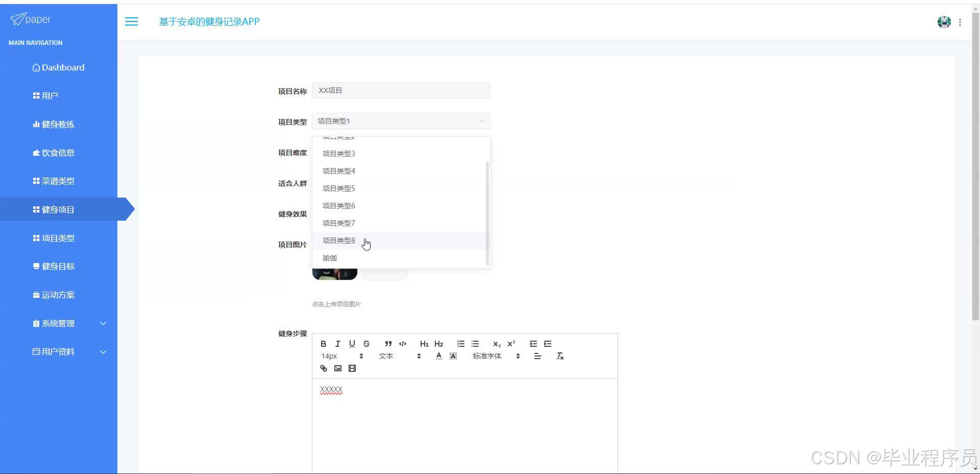Open text alignment options

pyautogui.click(x=537, y=356)
